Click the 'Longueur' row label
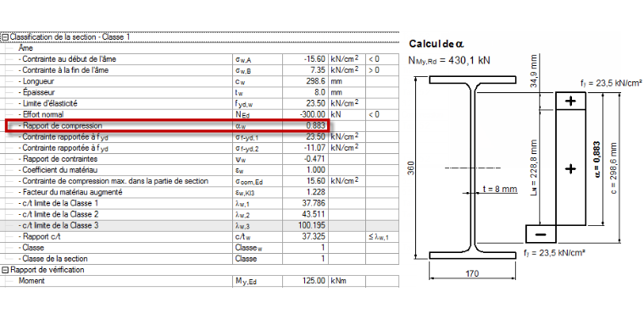 click(x=38, y=81)
